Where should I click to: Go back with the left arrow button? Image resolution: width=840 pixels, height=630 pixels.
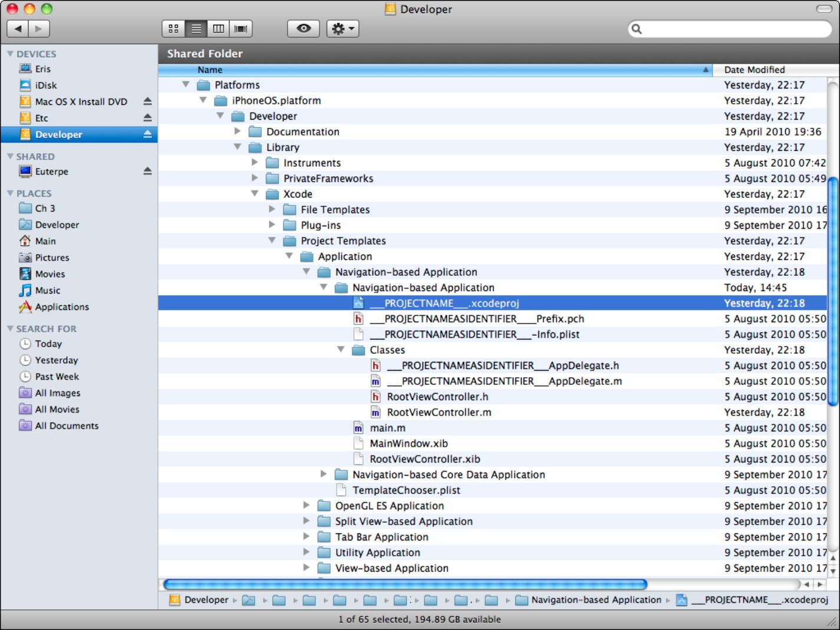(18, 28)
